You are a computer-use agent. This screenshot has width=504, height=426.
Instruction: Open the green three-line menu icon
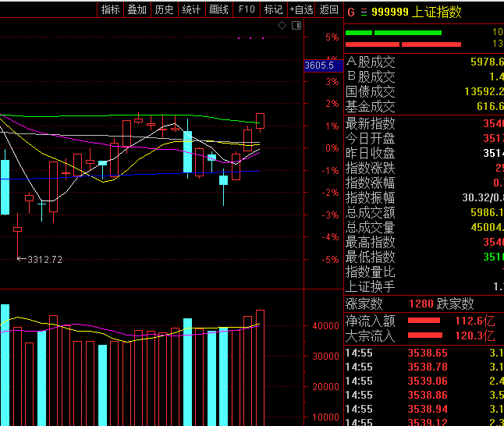[x=363, y=12]
